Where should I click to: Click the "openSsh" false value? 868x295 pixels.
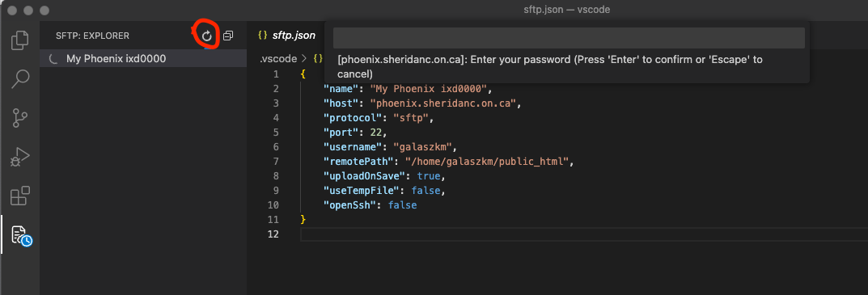tap(402, 204)
